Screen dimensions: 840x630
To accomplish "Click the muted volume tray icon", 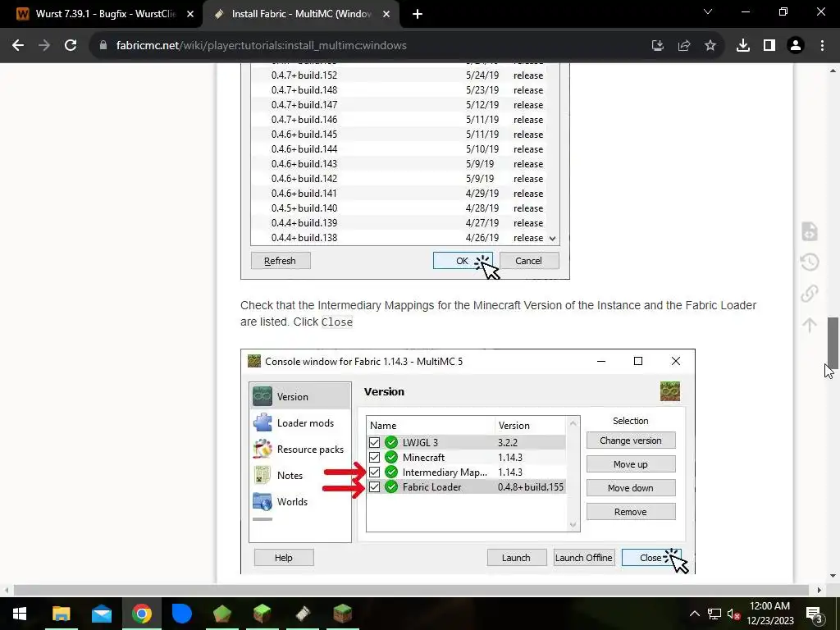I will click(733, 614).
